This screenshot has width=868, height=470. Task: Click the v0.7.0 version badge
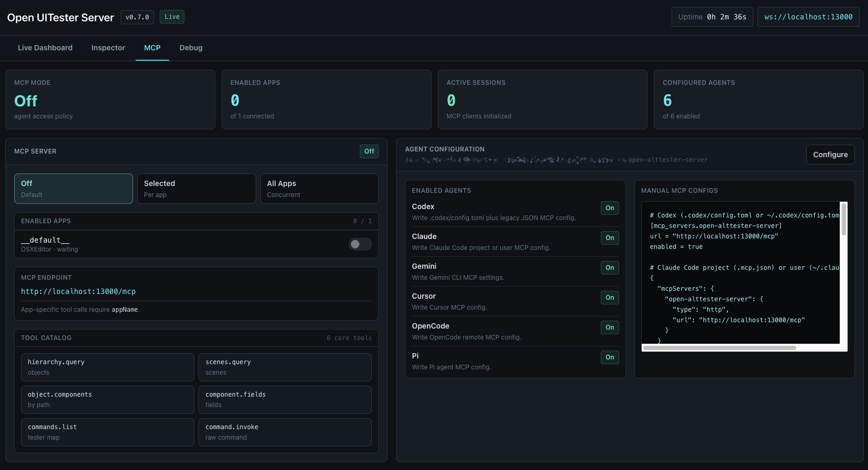point(137,17)
